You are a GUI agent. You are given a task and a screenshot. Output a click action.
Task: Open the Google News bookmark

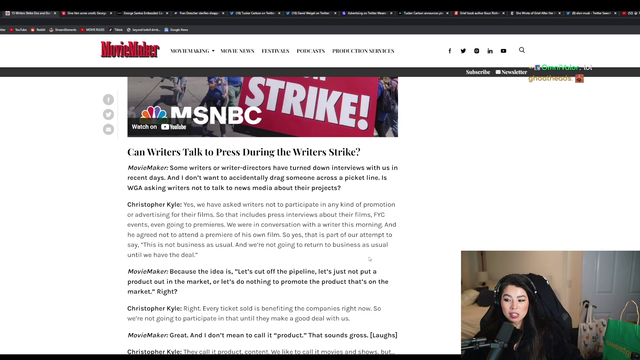pyautogui.click(x=176, y=30)
